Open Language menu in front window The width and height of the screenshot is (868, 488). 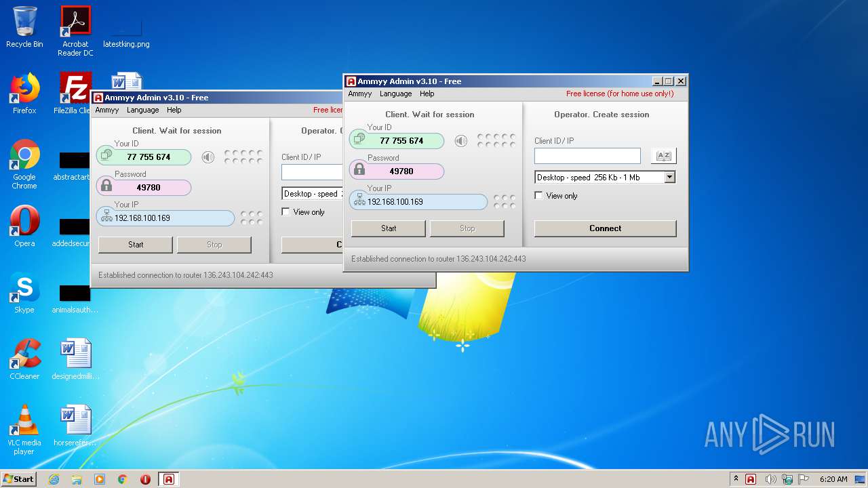click(x=395, y=94)
